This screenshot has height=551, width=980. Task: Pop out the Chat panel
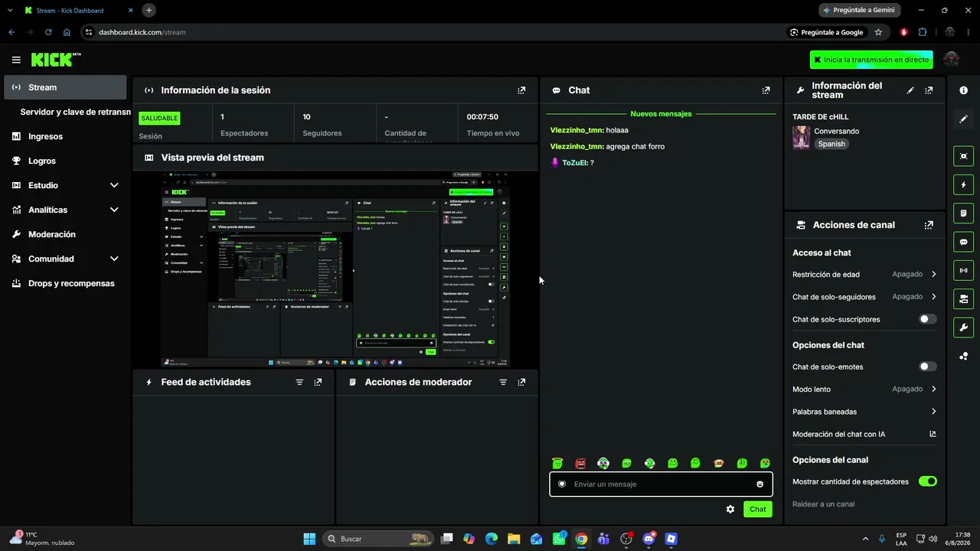point(766,90)
